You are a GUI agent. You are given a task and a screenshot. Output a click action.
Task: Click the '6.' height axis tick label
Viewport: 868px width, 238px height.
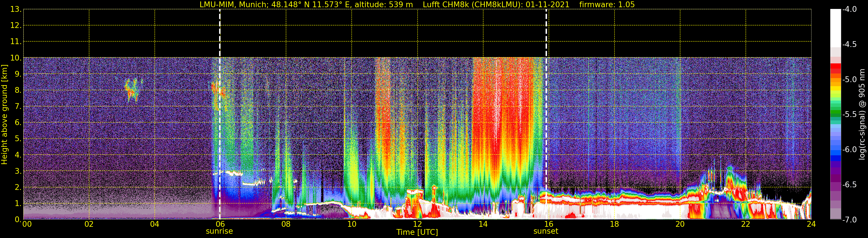18,122
